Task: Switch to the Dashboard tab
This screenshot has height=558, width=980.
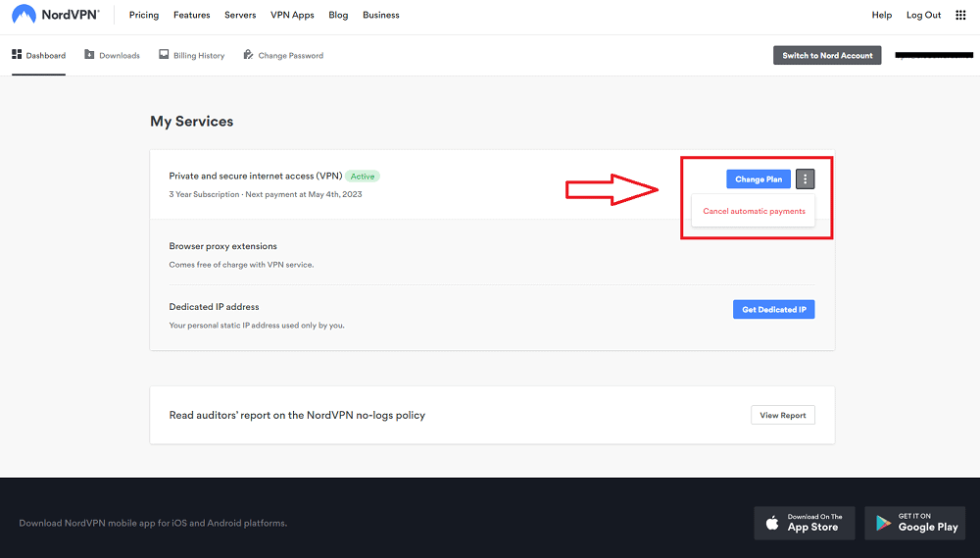Action: point(39,55)
